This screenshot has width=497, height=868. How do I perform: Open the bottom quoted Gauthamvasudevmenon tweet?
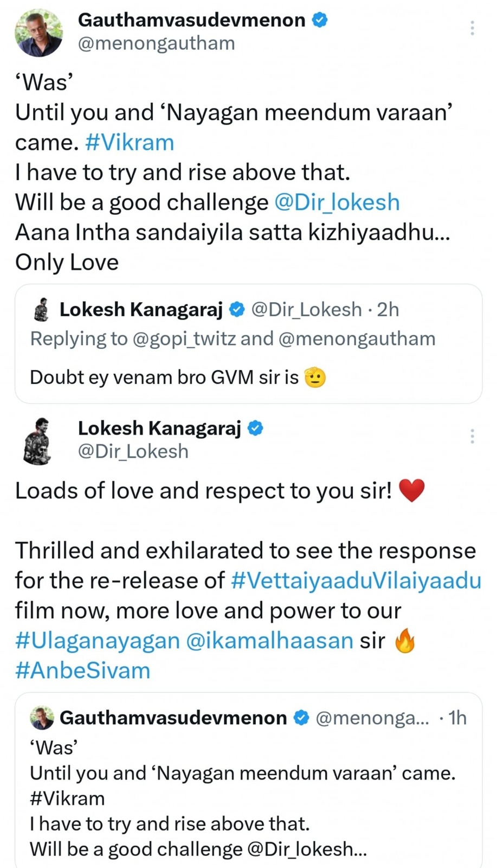pos(248,797)
